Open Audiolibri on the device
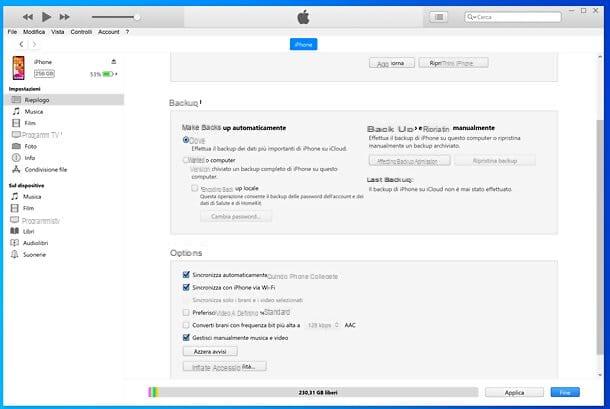This screenshot has width=610, height=409. (x=35, y=243)
